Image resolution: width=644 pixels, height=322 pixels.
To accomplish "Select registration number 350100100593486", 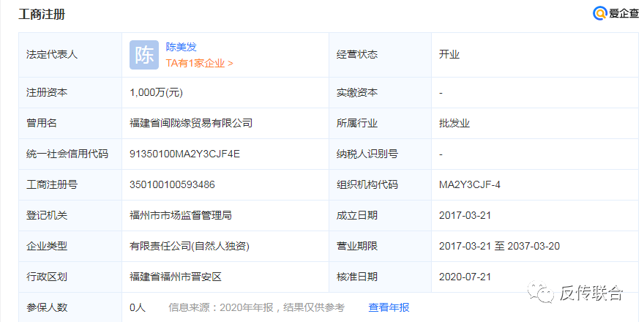I will click(172, 184).
